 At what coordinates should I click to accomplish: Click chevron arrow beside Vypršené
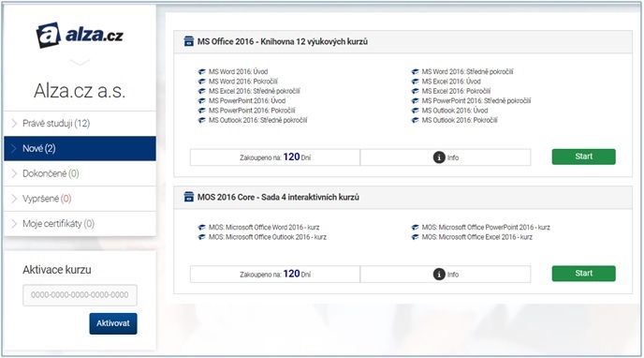tap(14, 199)
